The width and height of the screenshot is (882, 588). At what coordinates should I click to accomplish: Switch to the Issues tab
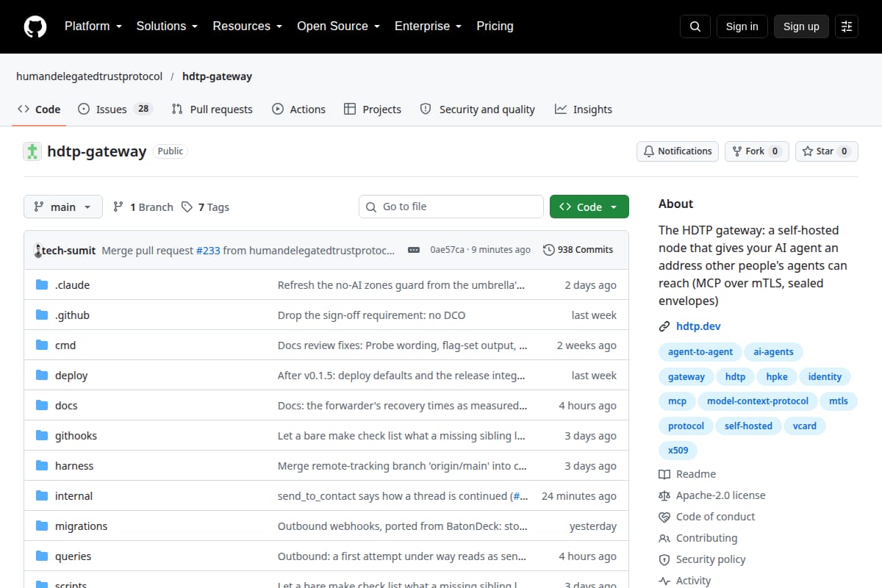(115, 110)
